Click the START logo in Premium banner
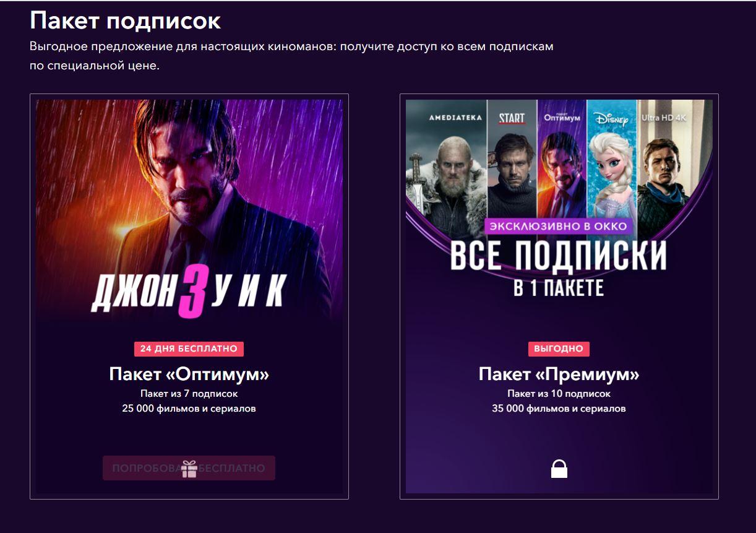Viewport: 756px width, 533px height. [512, 118]
